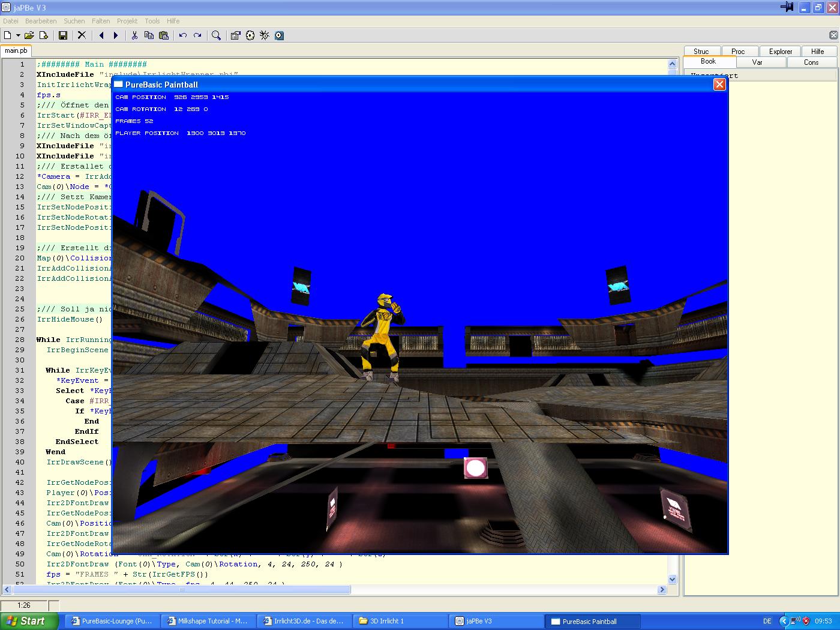Image resolution: width=840 pixels, height=630 pixels.
Task: Redo the last undone edit
Action: point(197,35)
